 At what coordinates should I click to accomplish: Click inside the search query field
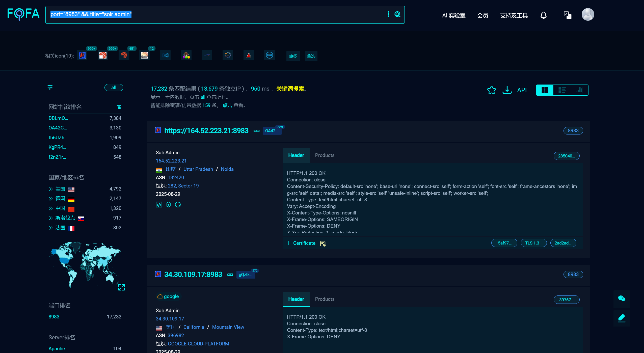click(x=227, y=14)
